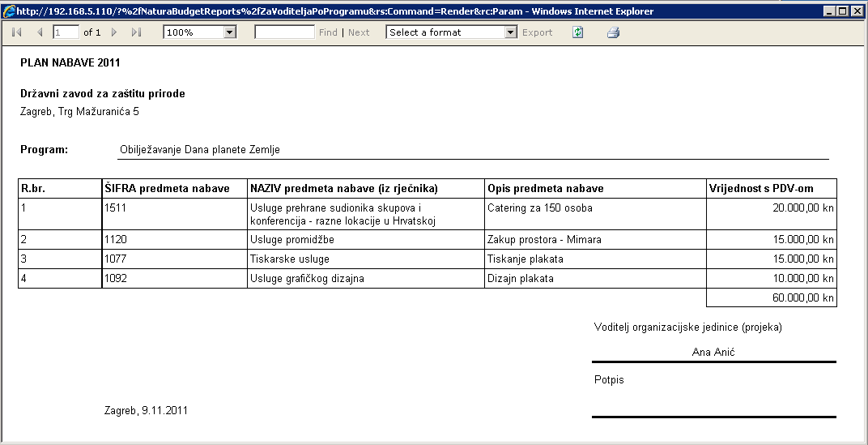Refresh the report with the green icon
The image size is (868, 445).
(x=577, y=32)
